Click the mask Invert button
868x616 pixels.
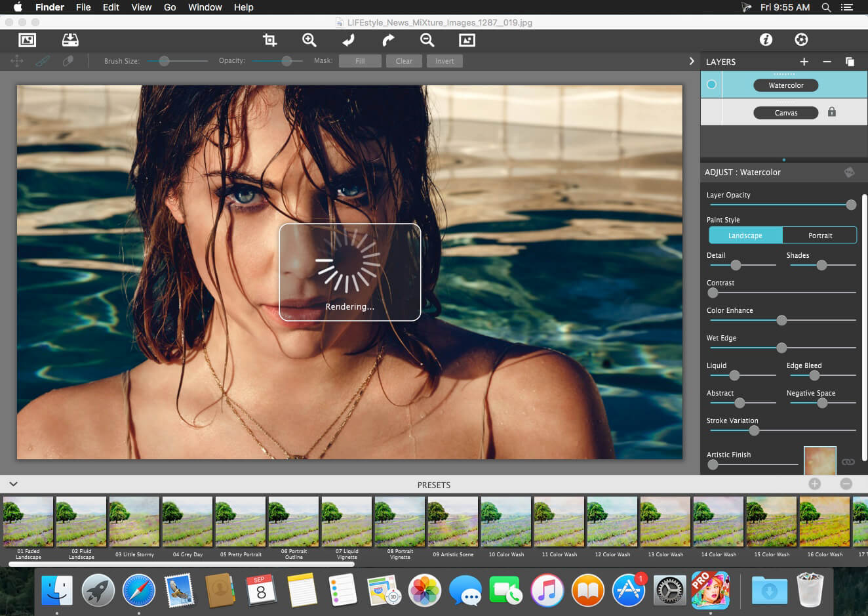(x=444, y=61)
